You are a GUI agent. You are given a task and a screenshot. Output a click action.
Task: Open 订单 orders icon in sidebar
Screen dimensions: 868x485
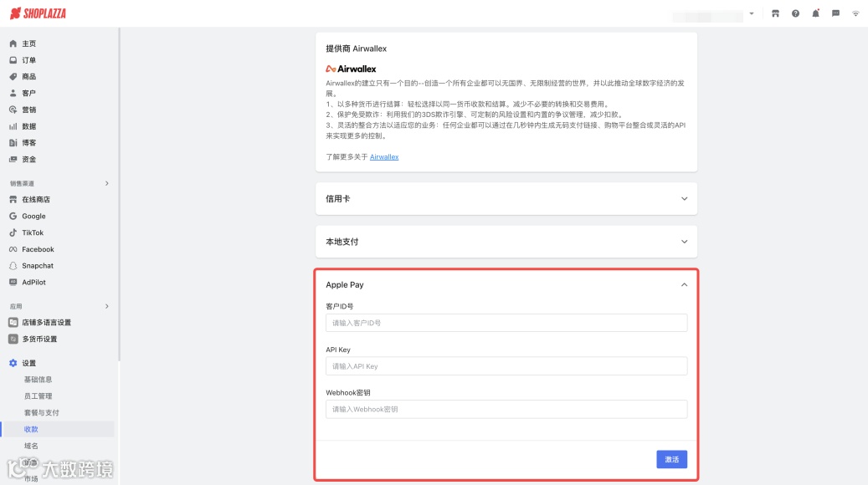pyautogui.click(x=13, y=60)
